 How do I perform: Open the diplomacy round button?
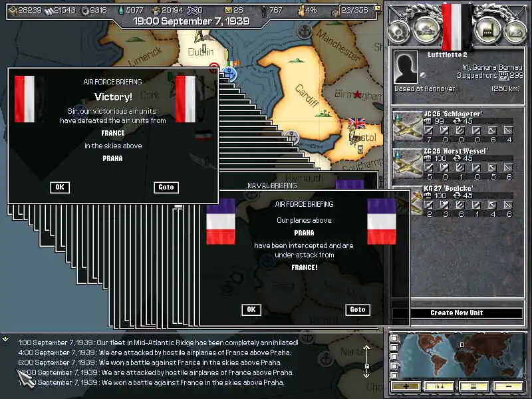pos(399,31)
